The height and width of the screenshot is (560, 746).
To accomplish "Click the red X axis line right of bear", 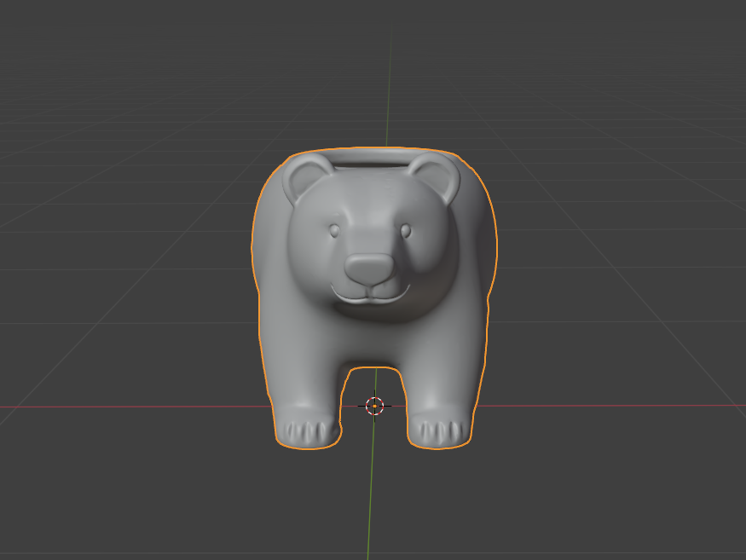I will tap(610, 406).
